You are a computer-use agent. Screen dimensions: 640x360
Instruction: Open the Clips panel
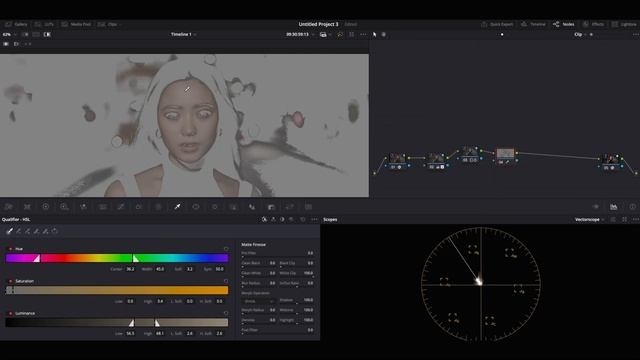[109, 24]
